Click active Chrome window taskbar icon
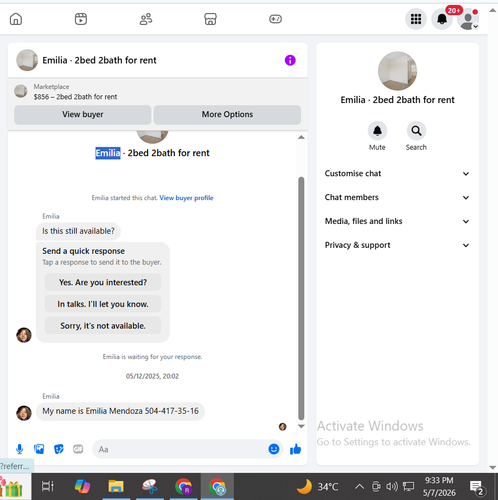Viewport: 498px width, 500px height. pyautogui.click(x=217, y=486)
